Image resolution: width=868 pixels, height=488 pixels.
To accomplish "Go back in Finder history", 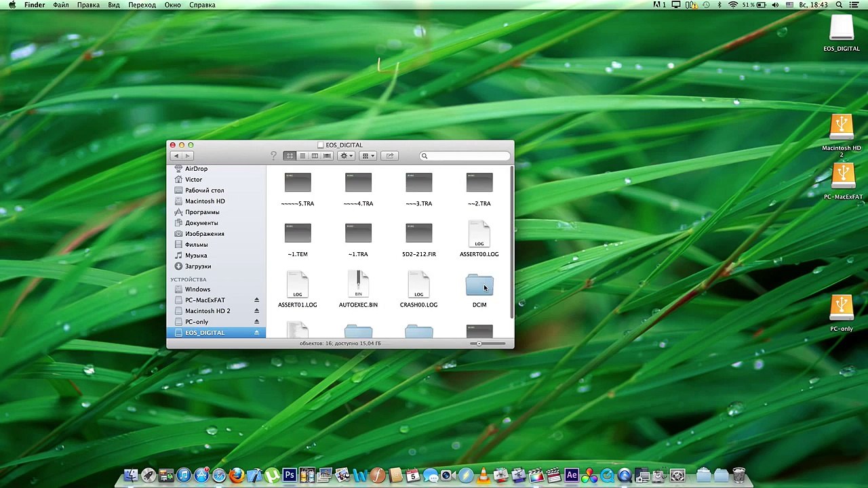I will [176, 156].
